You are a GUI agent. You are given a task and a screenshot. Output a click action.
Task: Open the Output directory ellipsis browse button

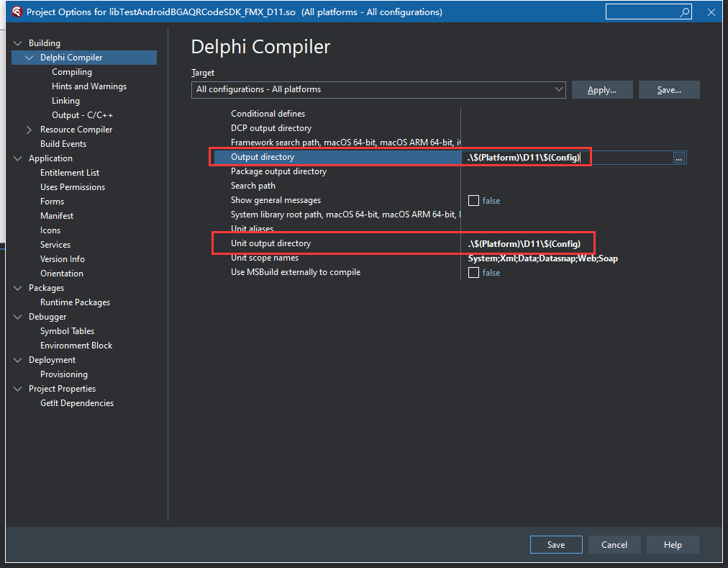[679, 158]
